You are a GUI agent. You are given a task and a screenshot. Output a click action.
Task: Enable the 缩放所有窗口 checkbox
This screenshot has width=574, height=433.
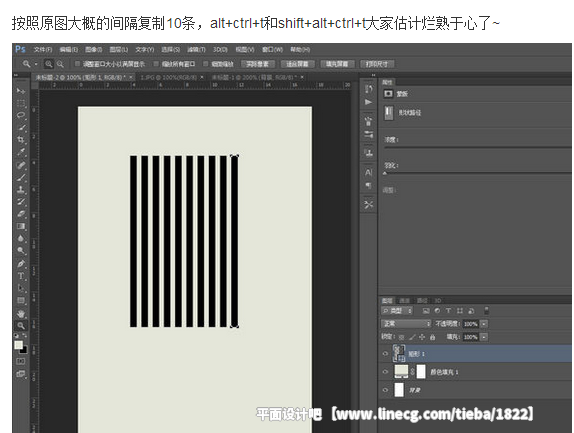(156, 64)
